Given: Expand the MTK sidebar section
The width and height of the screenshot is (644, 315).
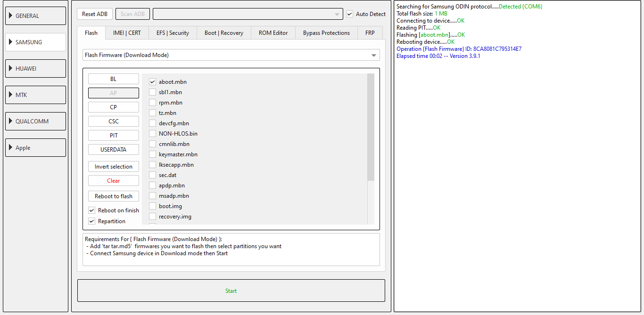Looking at the screenshot, I should 35,95.
